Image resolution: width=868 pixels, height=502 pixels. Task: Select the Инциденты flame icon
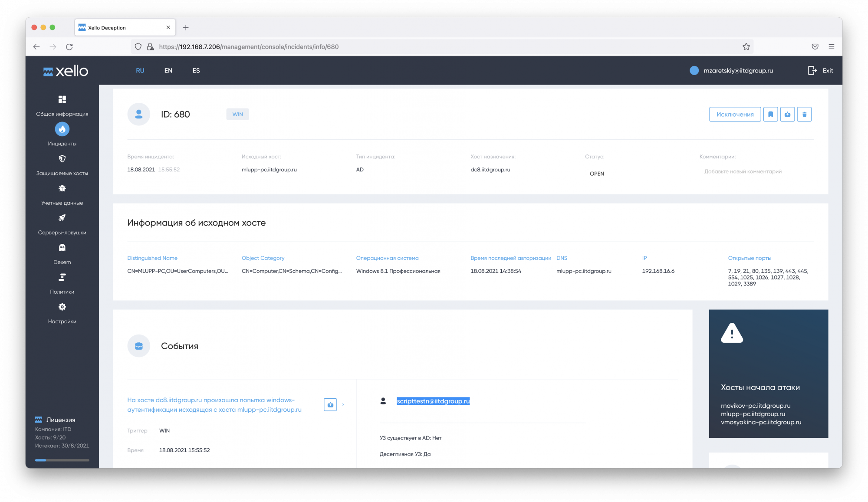click(62, 129)
